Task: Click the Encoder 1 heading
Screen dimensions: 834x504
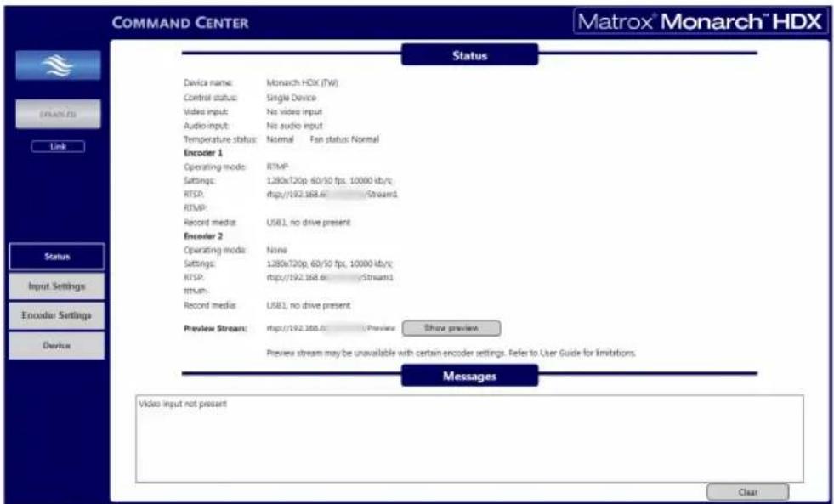Action: point(202,153)
